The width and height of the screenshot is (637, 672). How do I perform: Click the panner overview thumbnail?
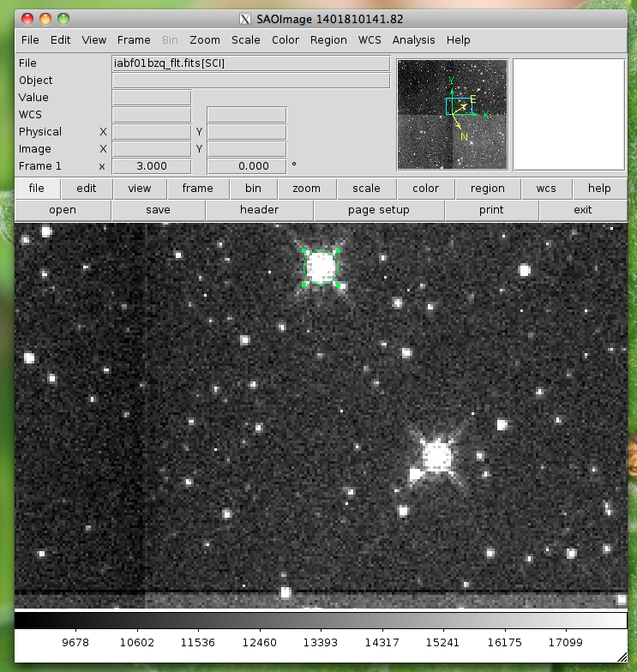452,114
